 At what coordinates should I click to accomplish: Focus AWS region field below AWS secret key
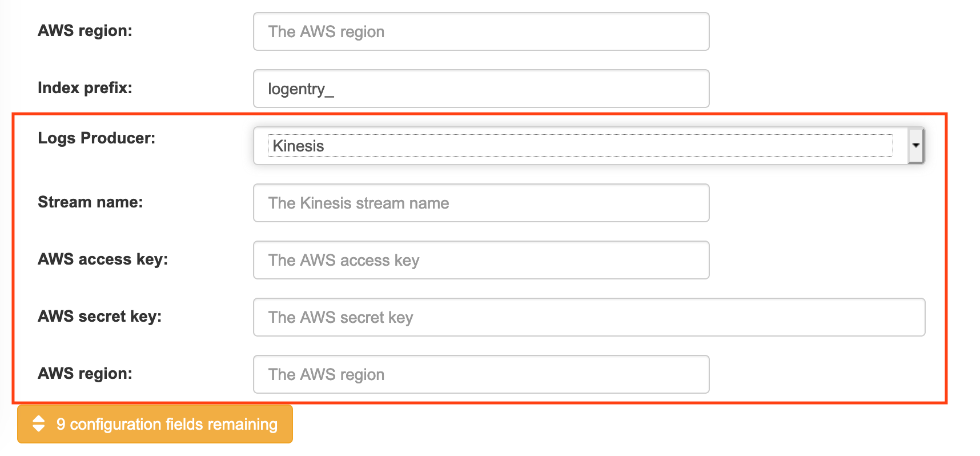click(481, 374)
